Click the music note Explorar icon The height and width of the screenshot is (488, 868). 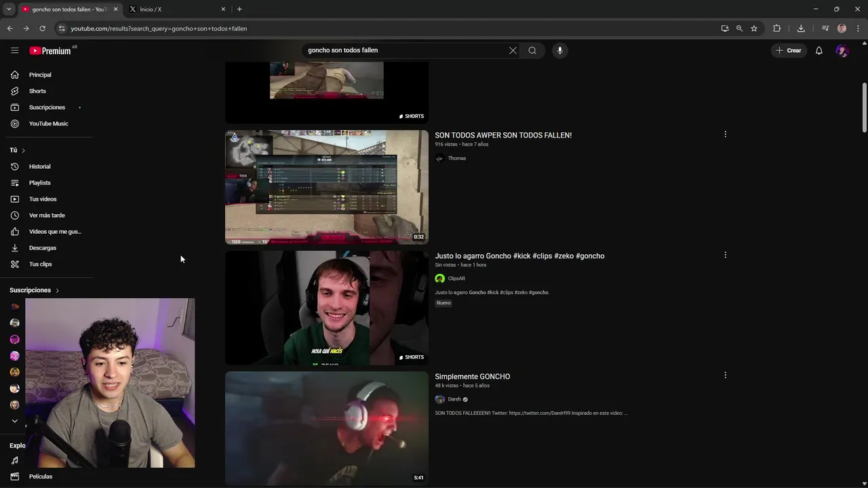(15, 460)
